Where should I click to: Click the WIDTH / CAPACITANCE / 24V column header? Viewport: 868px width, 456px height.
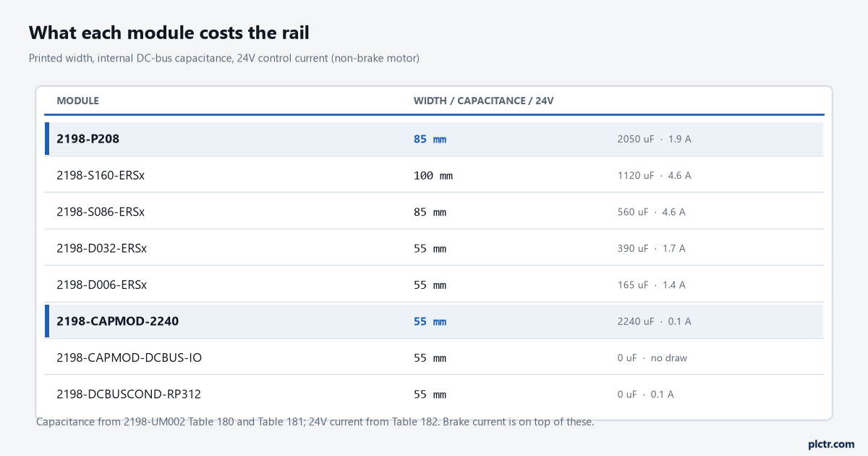click(x=484, y=101)
